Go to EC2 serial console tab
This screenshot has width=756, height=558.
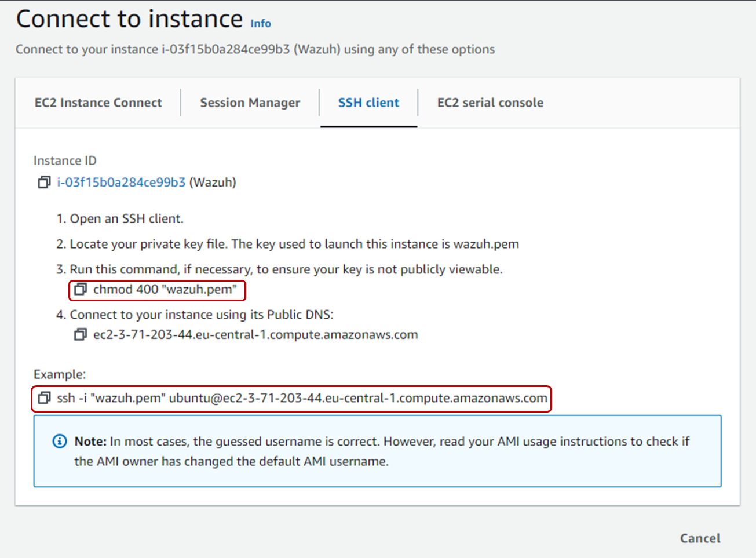point(490,103)
